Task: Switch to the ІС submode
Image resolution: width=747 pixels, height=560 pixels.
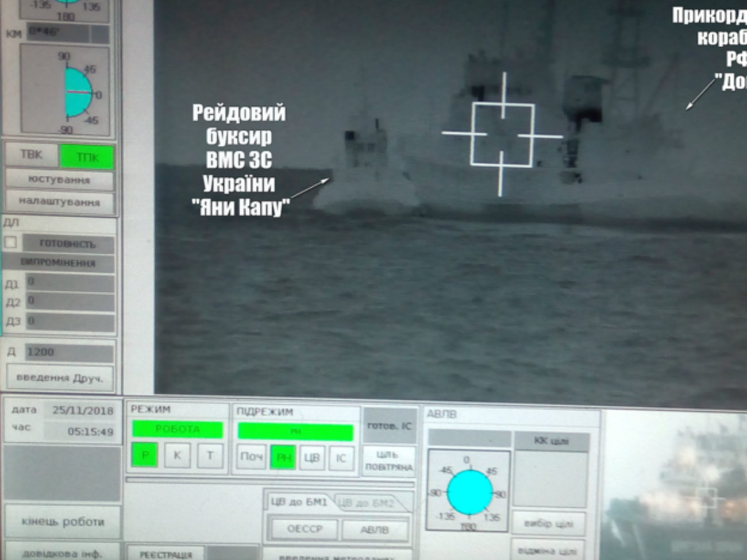Action: [x=341, y=458]
